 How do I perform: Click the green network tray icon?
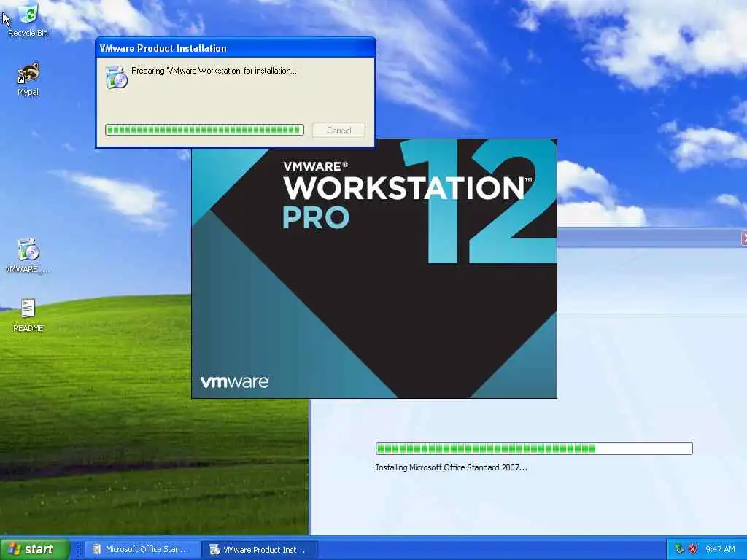coord(679,549)
